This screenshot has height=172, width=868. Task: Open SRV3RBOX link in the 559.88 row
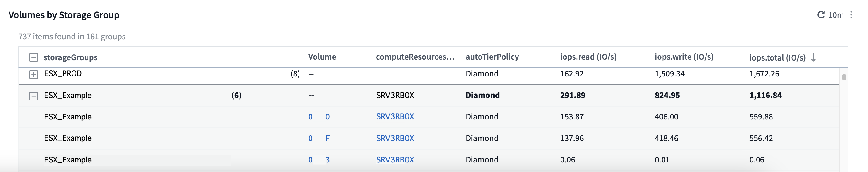click(395, 117)
